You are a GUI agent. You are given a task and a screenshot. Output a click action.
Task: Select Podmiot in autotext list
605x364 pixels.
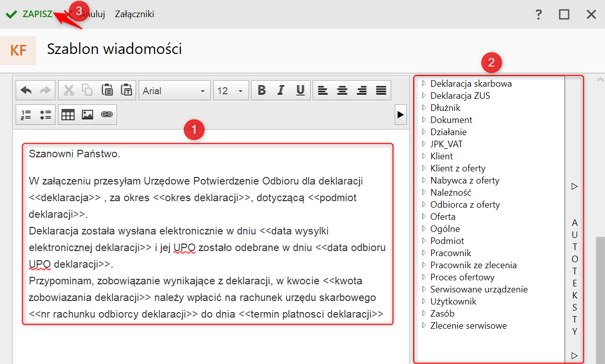(447, 241)
